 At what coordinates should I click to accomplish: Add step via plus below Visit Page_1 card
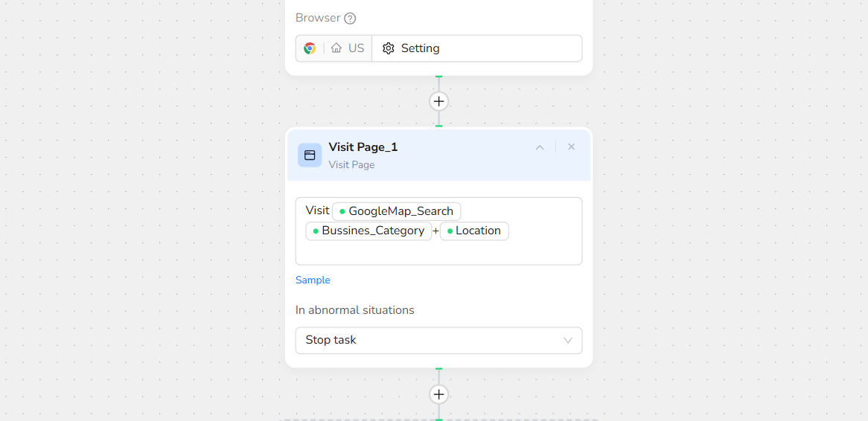pos(439,394)
